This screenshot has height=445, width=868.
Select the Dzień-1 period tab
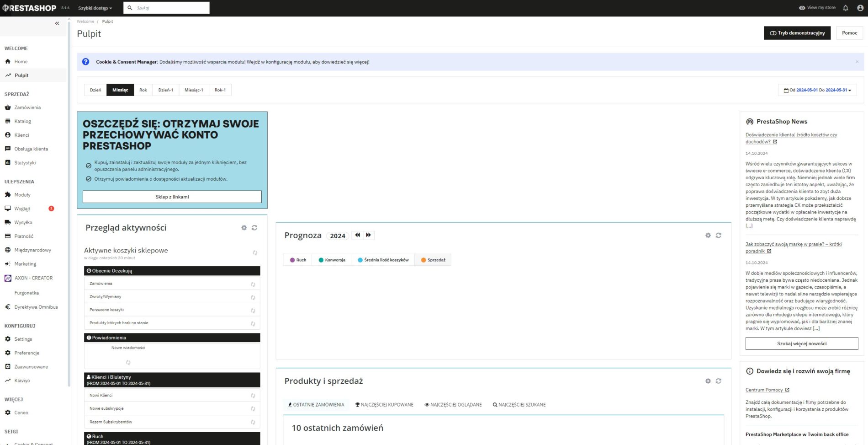(x=166, y=90)
